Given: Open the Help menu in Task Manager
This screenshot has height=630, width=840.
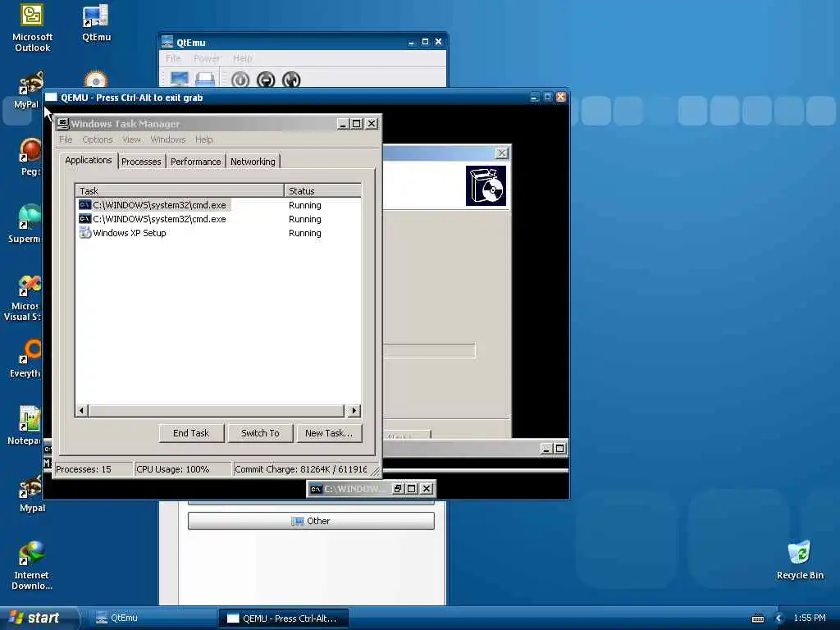Looking at the screenshot, I should click(203, 139).
